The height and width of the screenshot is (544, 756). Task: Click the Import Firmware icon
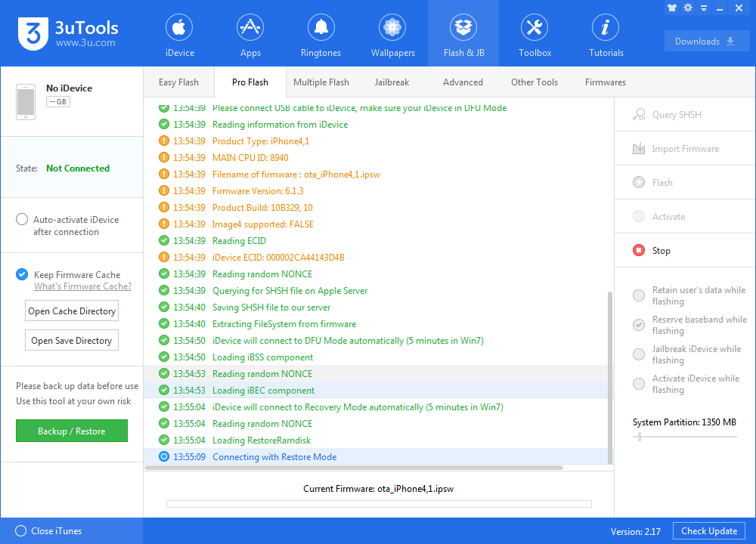[639, 148]
